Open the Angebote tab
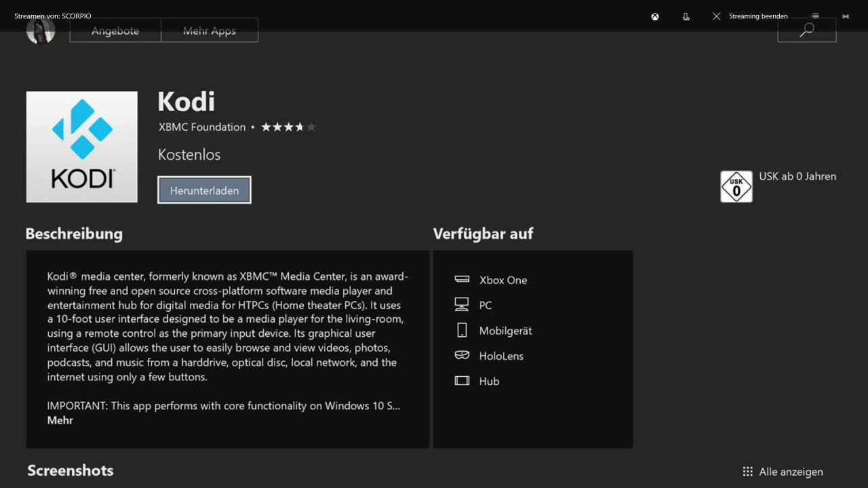This screenshot has height=488, width=868. click(x=115, y=30)
